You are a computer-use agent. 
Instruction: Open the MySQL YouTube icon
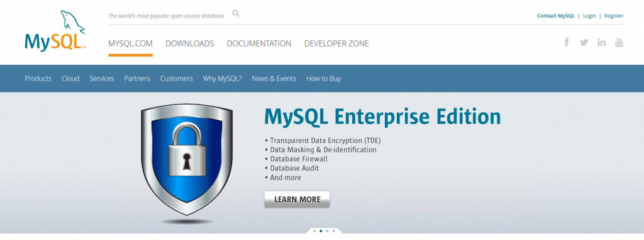(x=619, y=42)
